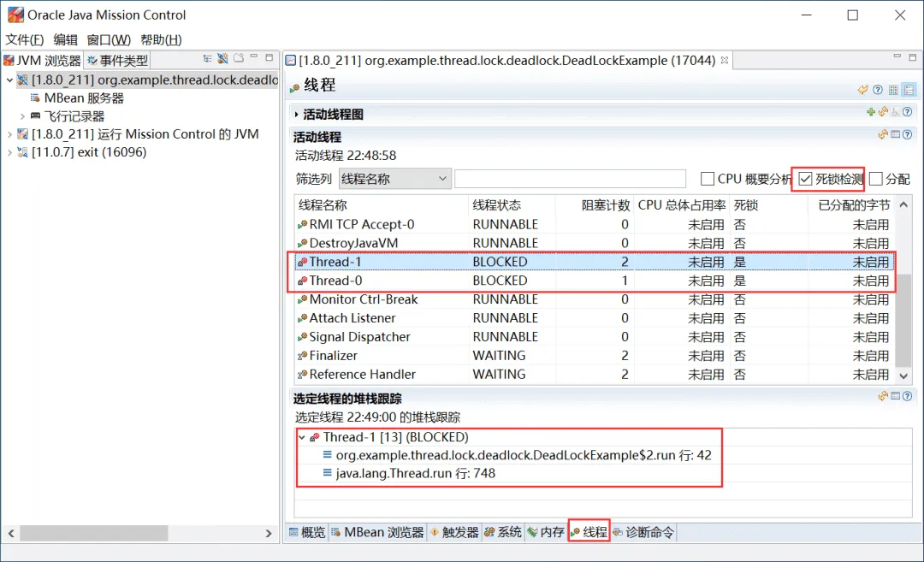Minimize the editor area panel
Viewport: 924px width, 562px height.
pos(897,56)
